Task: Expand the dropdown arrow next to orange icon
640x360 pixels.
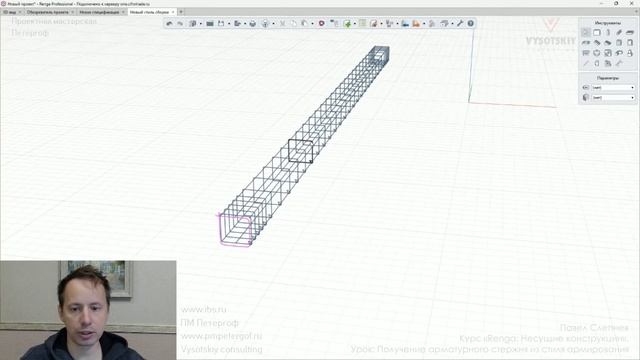Action: pos(424,24)
